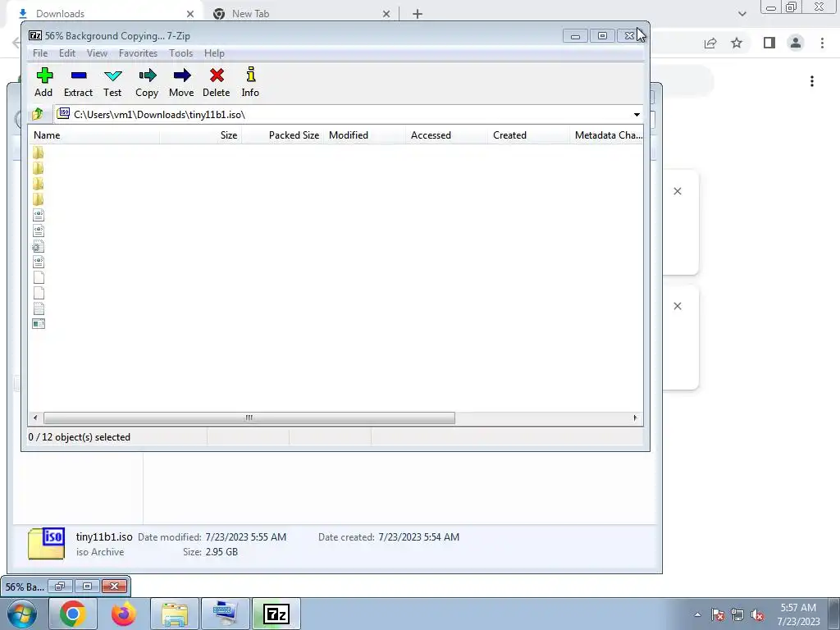
Task: Open the Edit menu in 7-Zip
Action: [x=67, y=53]
